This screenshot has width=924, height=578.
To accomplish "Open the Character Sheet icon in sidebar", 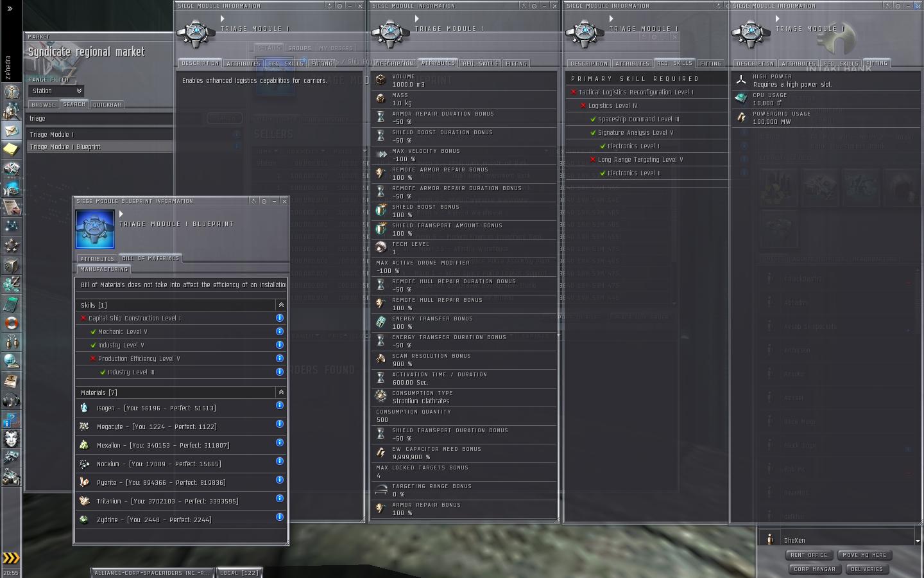I will tap(12, 91).
